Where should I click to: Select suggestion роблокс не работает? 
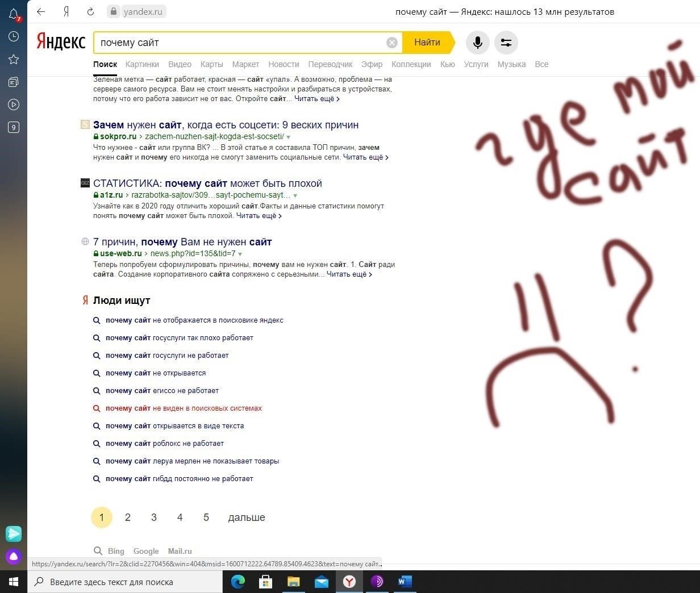(x=165, y=444)
